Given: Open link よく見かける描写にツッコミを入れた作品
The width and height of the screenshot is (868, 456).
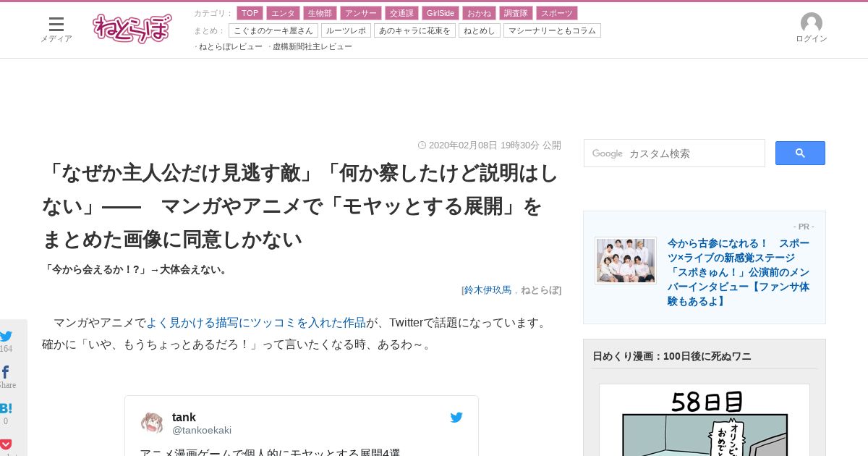Looking at the screenshot, I should click(x=256, y=322).
